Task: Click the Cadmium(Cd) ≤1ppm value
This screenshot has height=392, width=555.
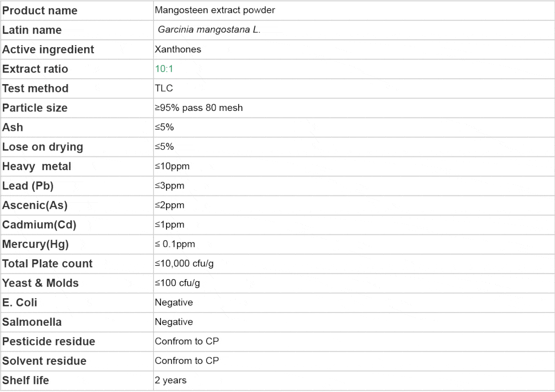Action: pos(170,225)
